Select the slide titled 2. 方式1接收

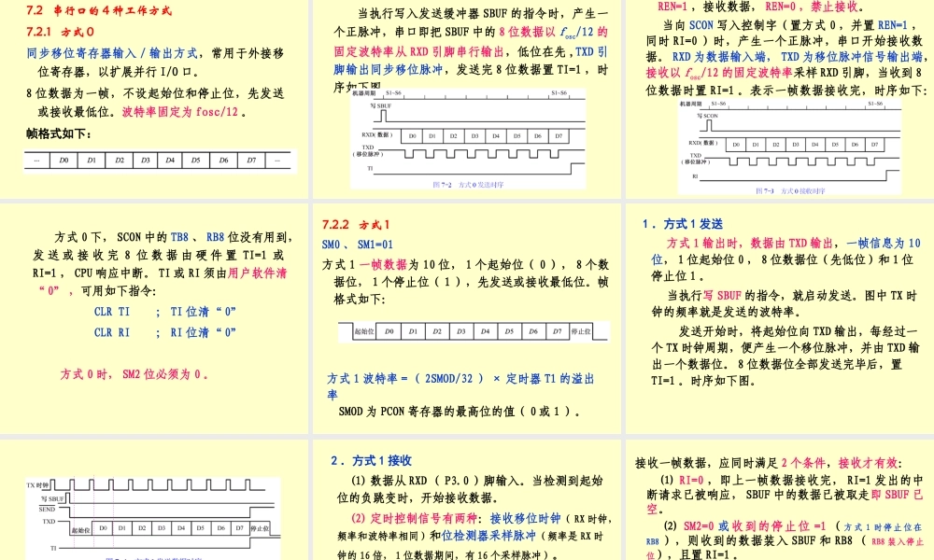pos(467,499)
